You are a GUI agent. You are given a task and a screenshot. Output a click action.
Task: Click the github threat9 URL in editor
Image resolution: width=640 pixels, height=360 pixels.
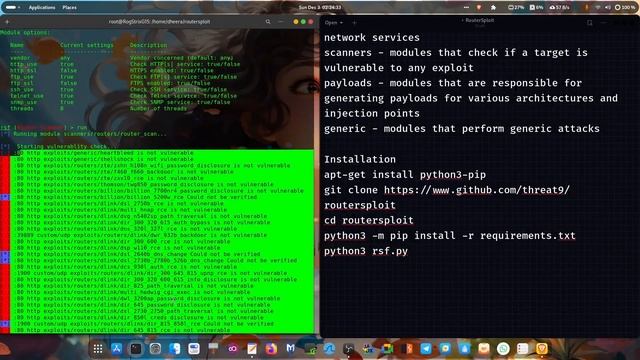476,190
